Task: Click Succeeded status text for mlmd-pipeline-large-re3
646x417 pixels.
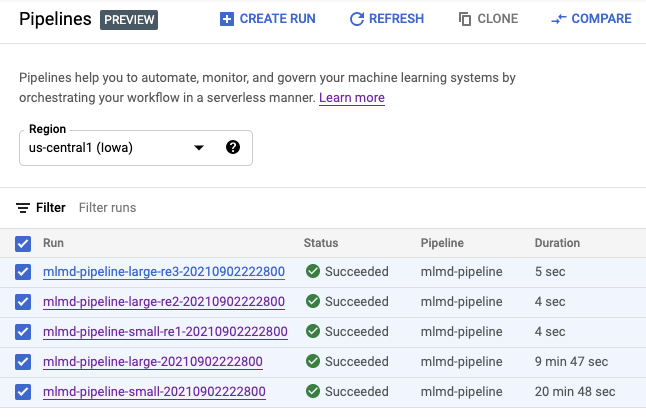Action: tap(357, 272)
